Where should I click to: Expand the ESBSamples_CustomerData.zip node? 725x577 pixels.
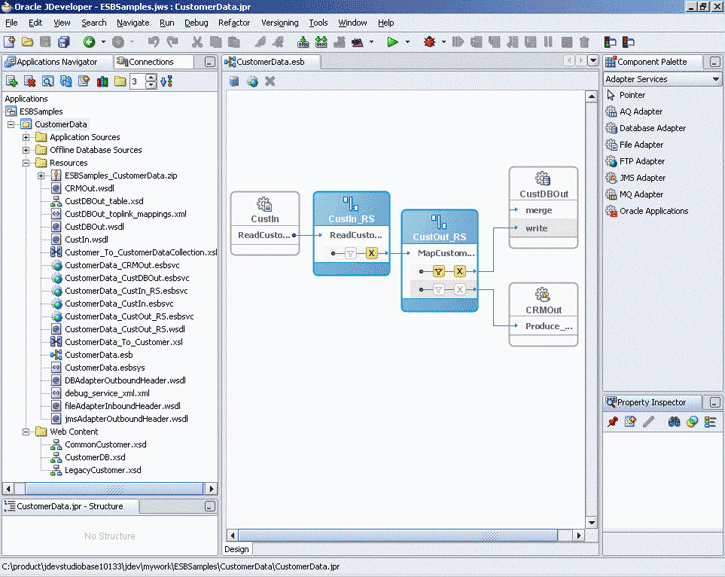(41, 176)
